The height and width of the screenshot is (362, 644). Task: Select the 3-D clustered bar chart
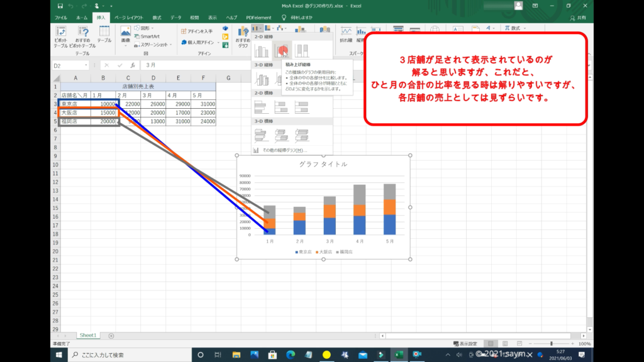tap(261, 134)
